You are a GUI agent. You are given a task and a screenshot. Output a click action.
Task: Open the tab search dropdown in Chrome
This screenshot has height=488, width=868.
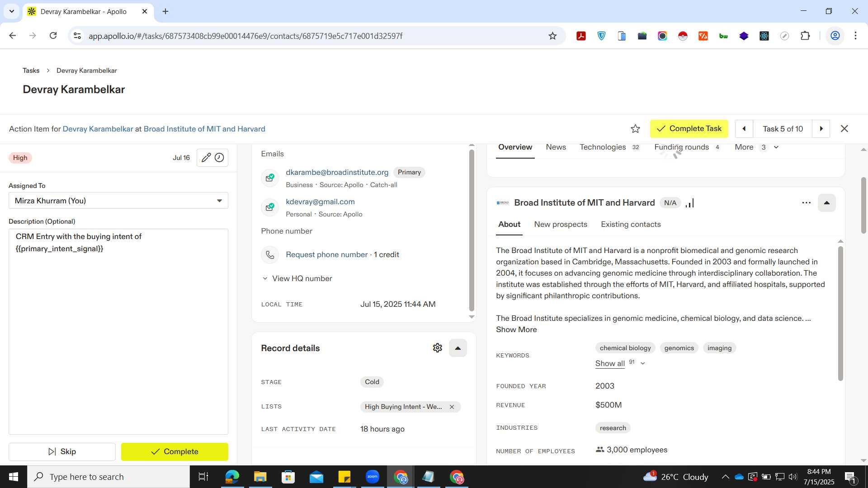12,11
